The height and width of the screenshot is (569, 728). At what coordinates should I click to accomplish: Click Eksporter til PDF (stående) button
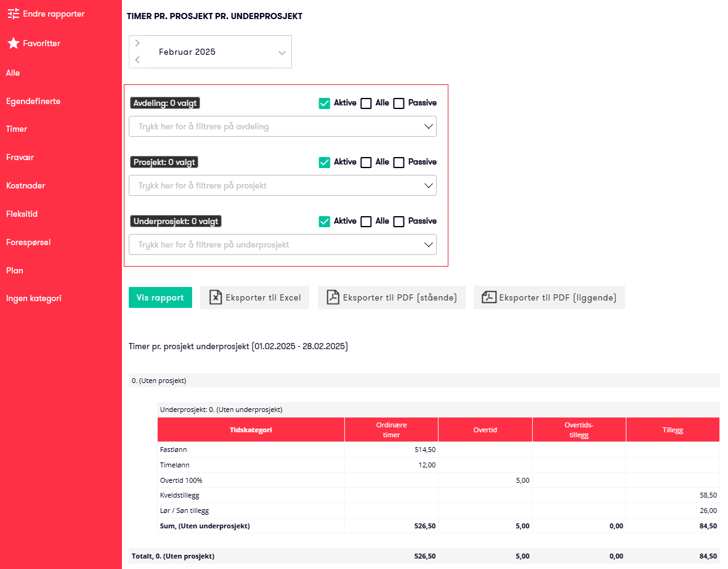(391, 297)
